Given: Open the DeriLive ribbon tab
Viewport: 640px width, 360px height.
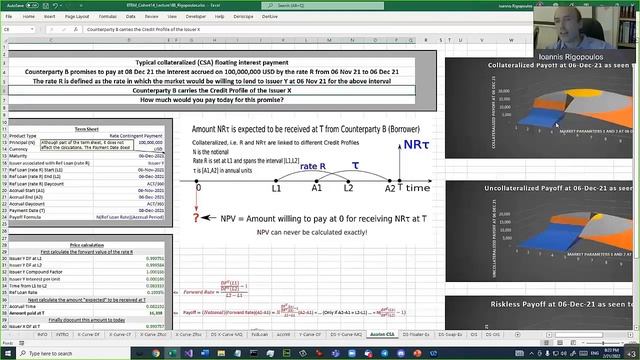Looking at the screenshot, I should click(270, 17).
